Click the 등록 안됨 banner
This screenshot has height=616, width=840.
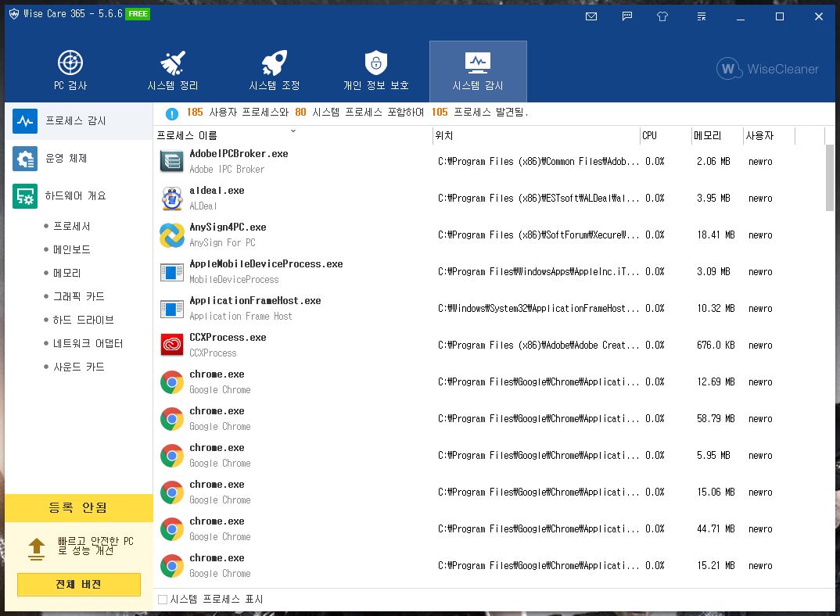pyautogui.click(x=79, y=508)
